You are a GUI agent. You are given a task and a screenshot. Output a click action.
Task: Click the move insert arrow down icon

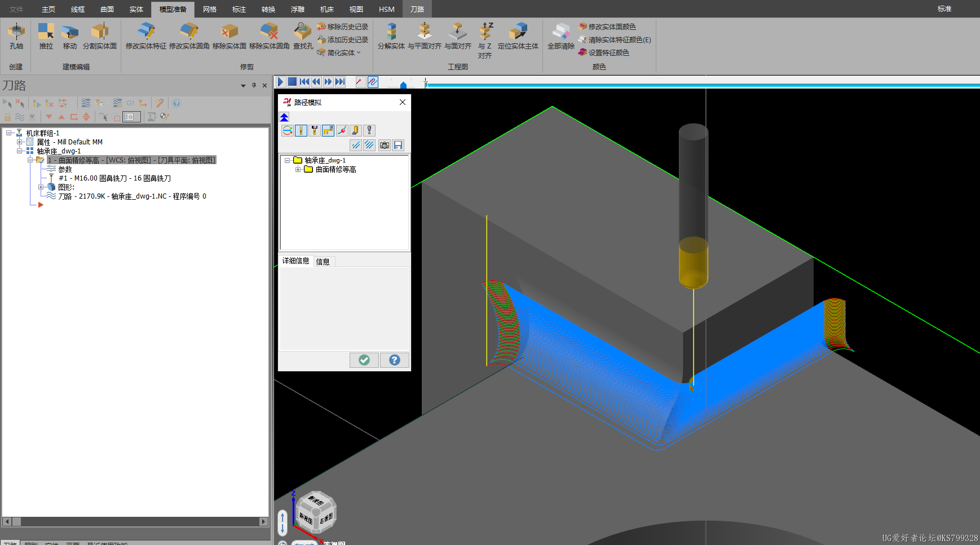coord(49,117)
